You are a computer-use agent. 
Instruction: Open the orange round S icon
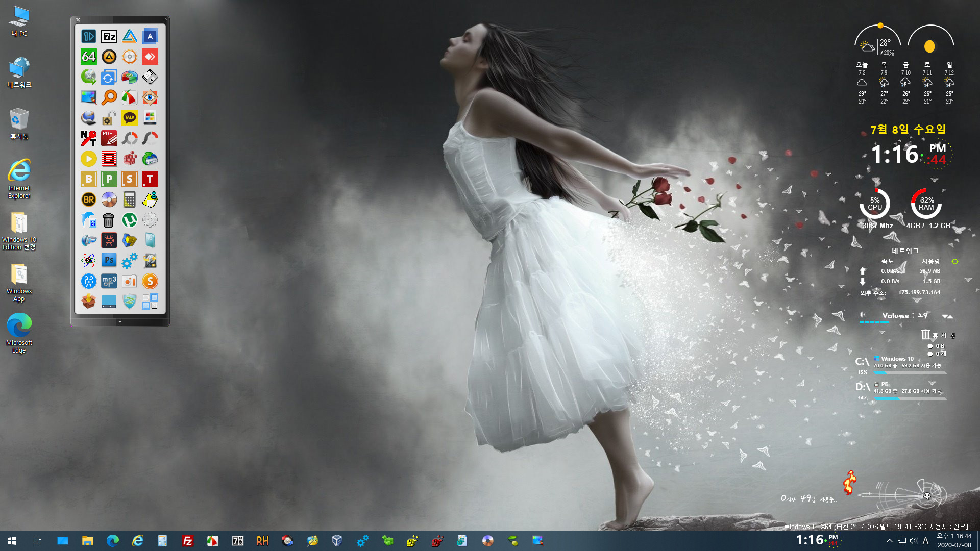coord(150,281)
